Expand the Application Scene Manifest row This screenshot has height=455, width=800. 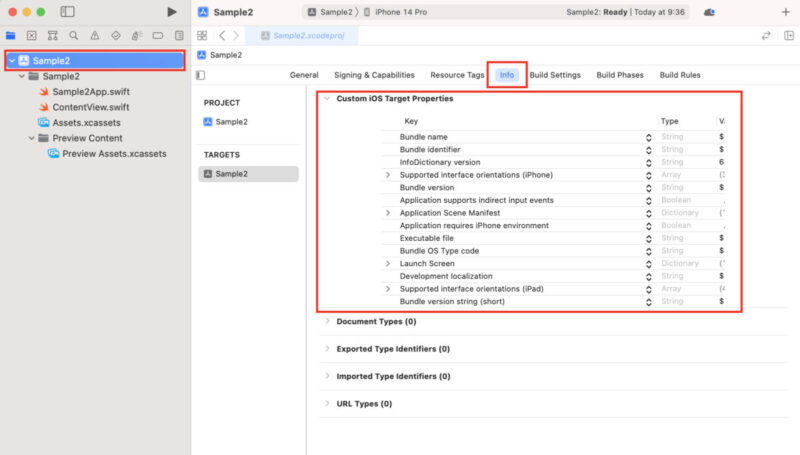pyautogui.click(x=388, y=213)
